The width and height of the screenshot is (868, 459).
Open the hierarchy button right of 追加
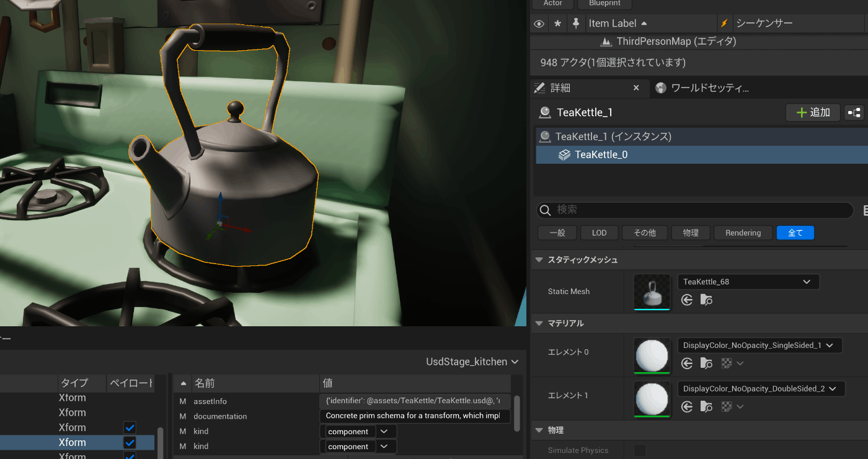coord(854,112)
